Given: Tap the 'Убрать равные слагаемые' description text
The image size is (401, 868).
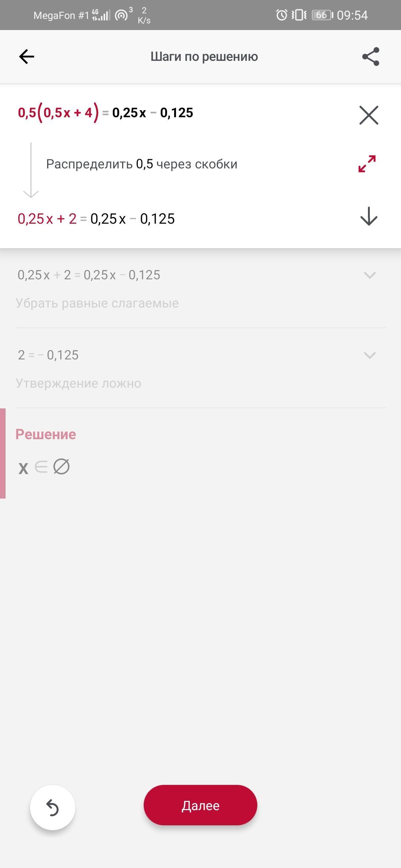Looking at the screenshot, I should coord(97,303).
